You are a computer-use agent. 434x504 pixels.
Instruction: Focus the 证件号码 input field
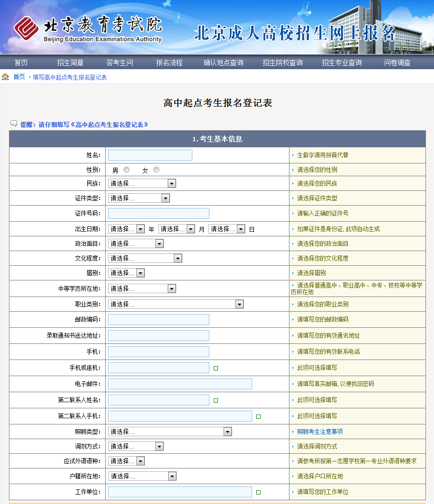[x=159, y=214]
